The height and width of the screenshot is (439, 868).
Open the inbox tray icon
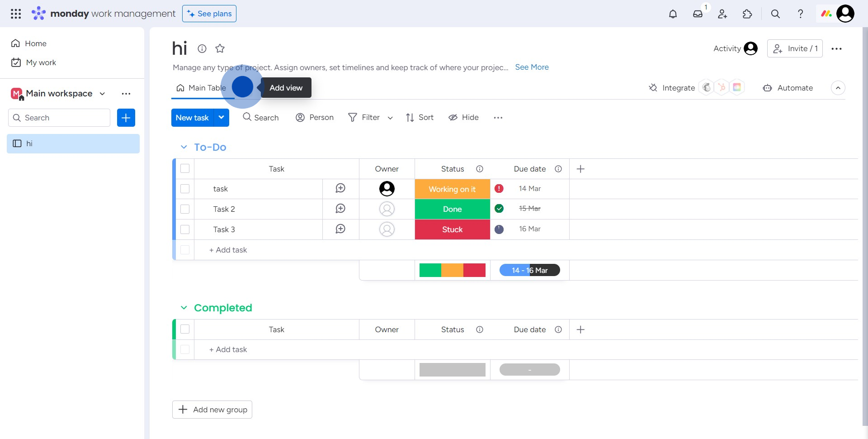click(x=698, y=14)
